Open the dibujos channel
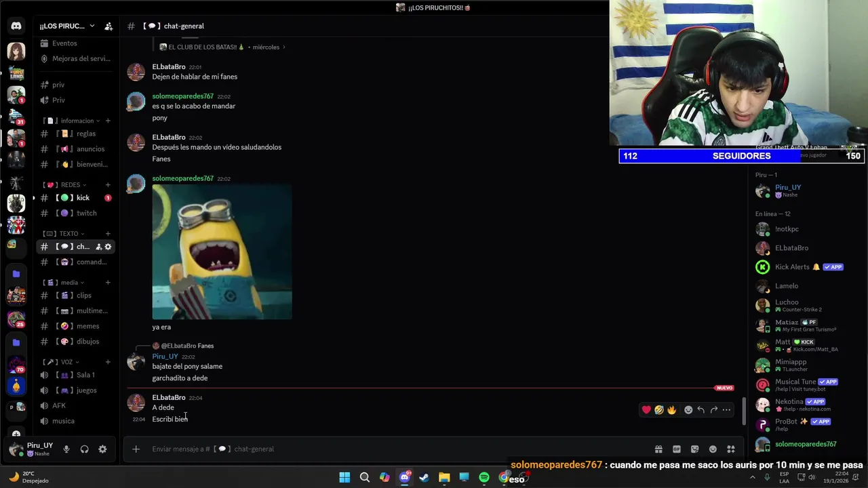This screenshot has width=868, height=488. [75, 342]
